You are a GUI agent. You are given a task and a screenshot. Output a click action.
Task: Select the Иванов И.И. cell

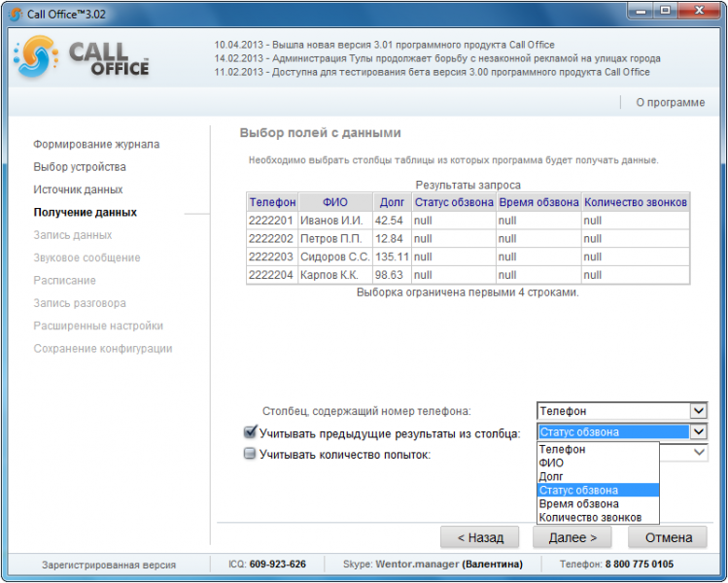[x=335, y=221]
